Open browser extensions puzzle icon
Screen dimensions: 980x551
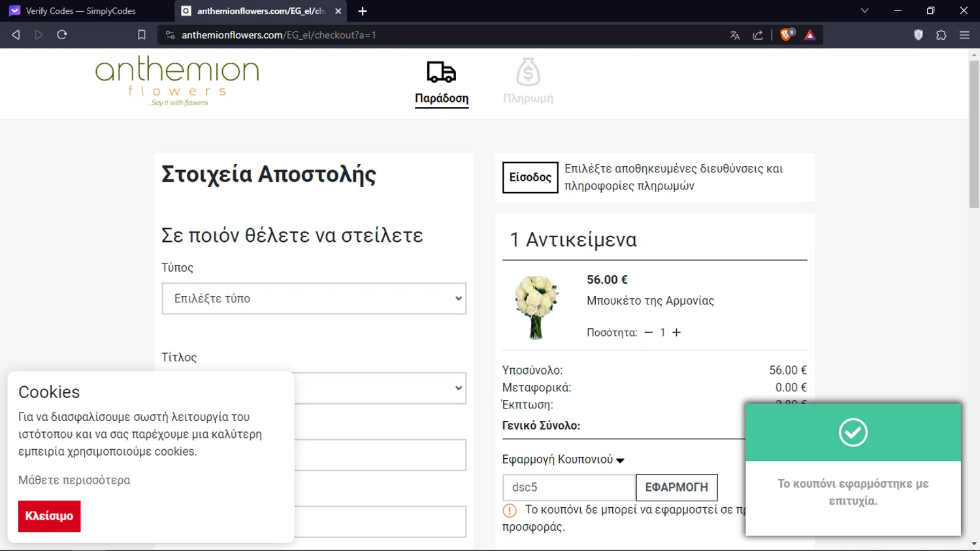941,35
